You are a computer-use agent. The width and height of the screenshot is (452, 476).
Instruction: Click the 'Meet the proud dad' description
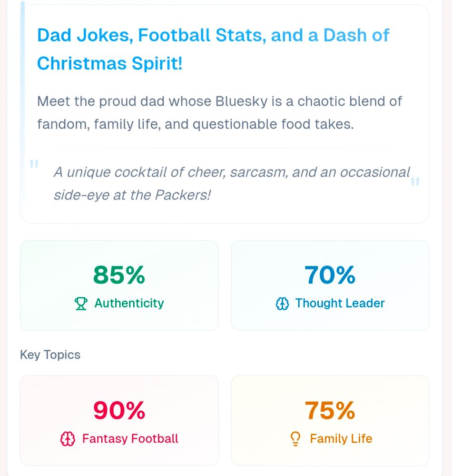(219, 113)
